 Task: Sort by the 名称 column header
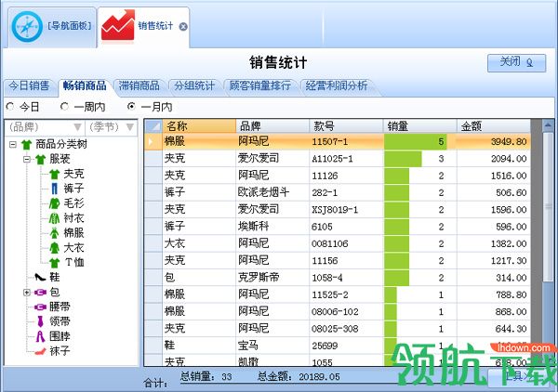click(199, 126)
